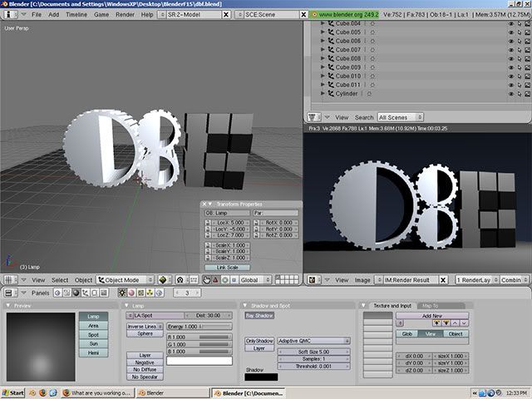Click the Link Scale button
Screen dimensions: 532x399
coord(227,267)
